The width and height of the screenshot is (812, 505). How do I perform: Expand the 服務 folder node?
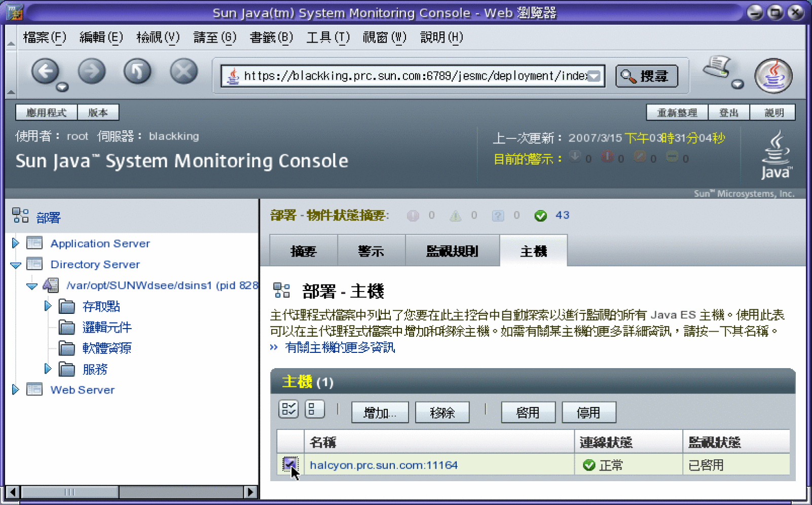pos(48,369)
